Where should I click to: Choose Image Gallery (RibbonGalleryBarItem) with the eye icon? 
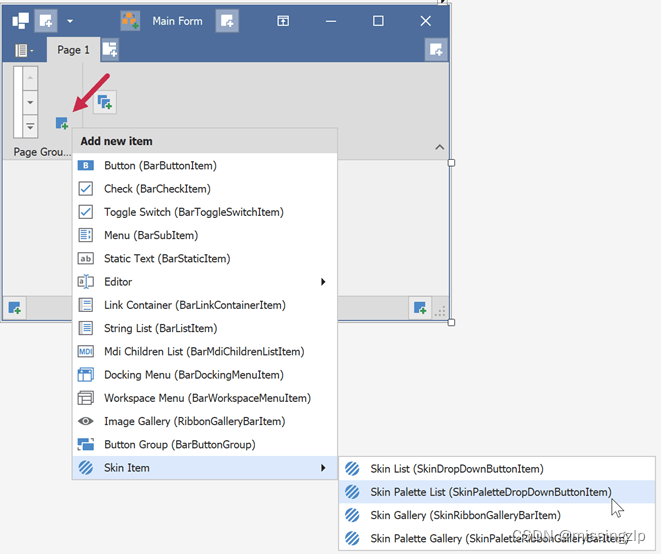pyautogui.click(x=194, y=421)
